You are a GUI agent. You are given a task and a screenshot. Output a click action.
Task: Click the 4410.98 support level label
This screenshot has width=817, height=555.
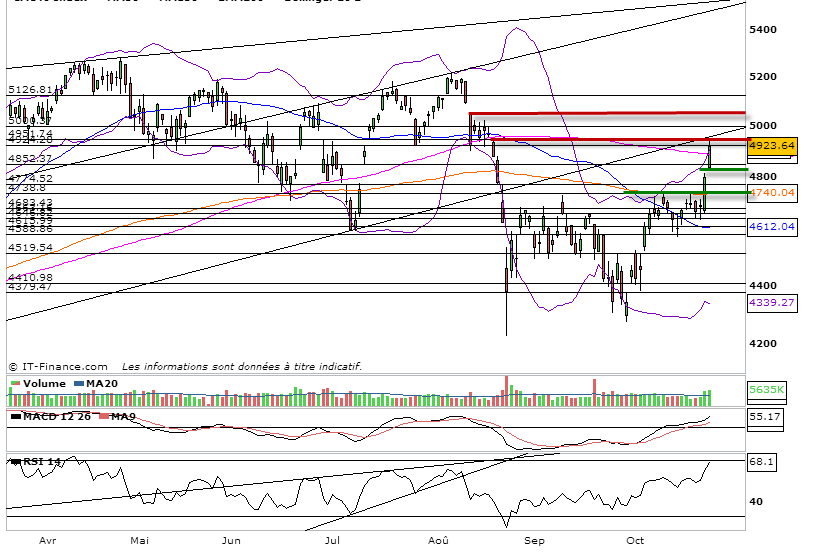28,277
